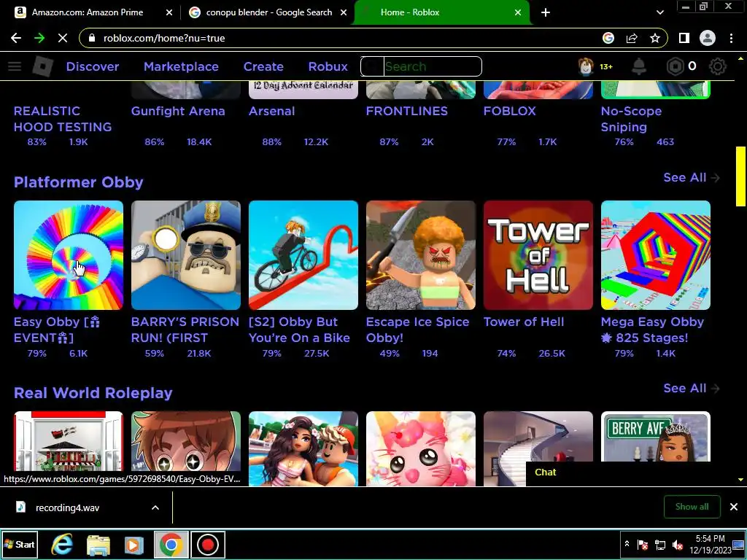Click the browser back arrow
Image resolution: width=747 pixels, height=560 pixels.
[16, 38]
